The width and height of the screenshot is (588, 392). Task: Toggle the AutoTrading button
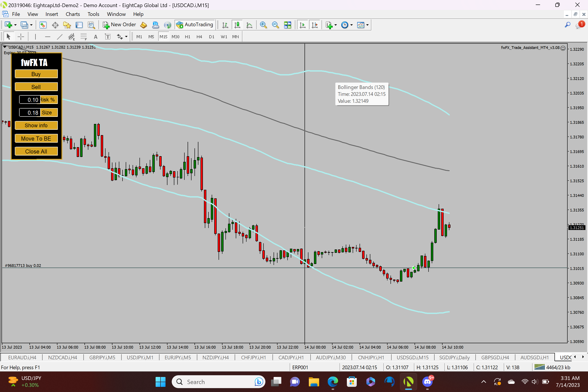tap(195, 25)
